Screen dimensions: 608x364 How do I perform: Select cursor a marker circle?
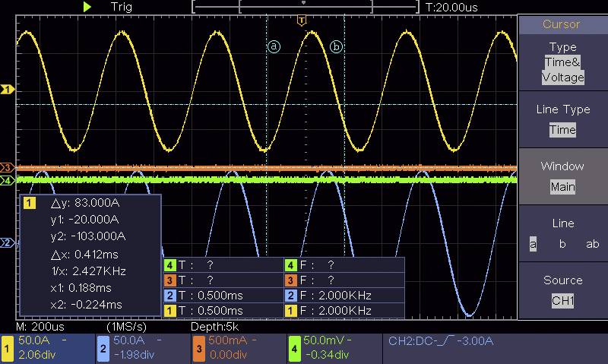click(x=274, y=46)
